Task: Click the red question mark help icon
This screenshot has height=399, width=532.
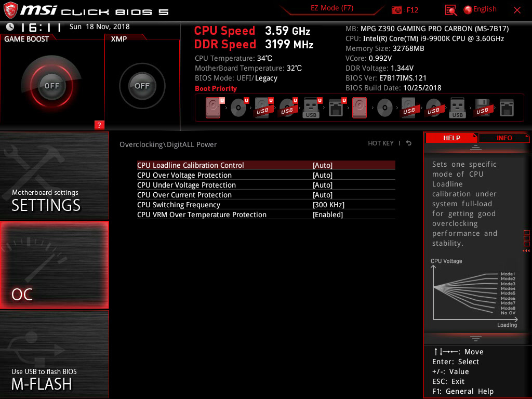Action: point(99,125)
